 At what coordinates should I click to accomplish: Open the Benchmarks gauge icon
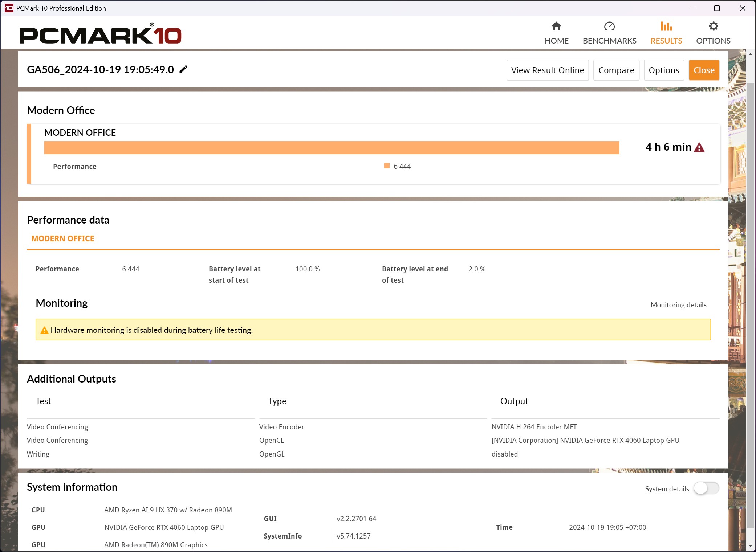click(x=609, y=26)
